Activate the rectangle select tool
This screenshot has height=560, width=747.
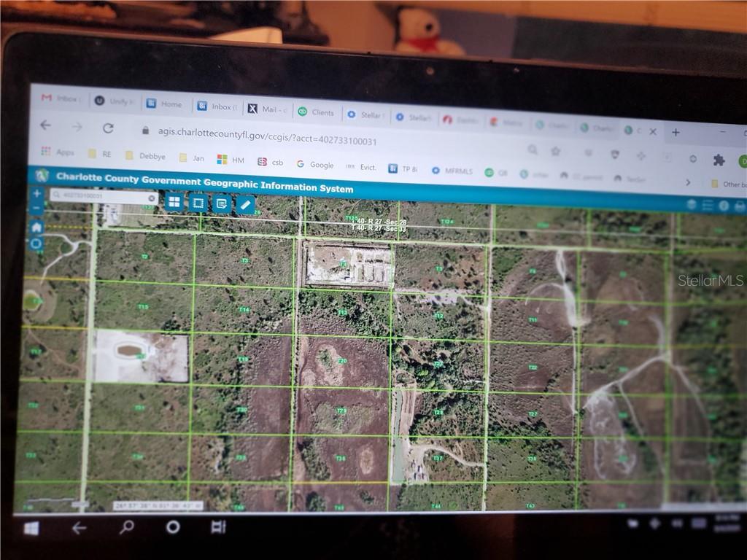coord(198,203)
